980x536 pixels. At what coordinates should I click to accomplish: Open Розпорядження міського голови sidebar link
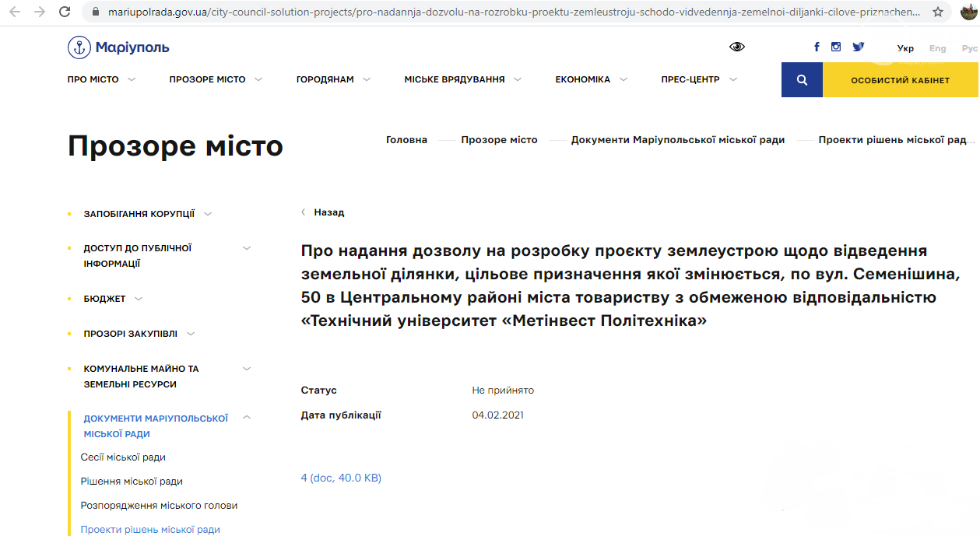[x=159, y=506]
